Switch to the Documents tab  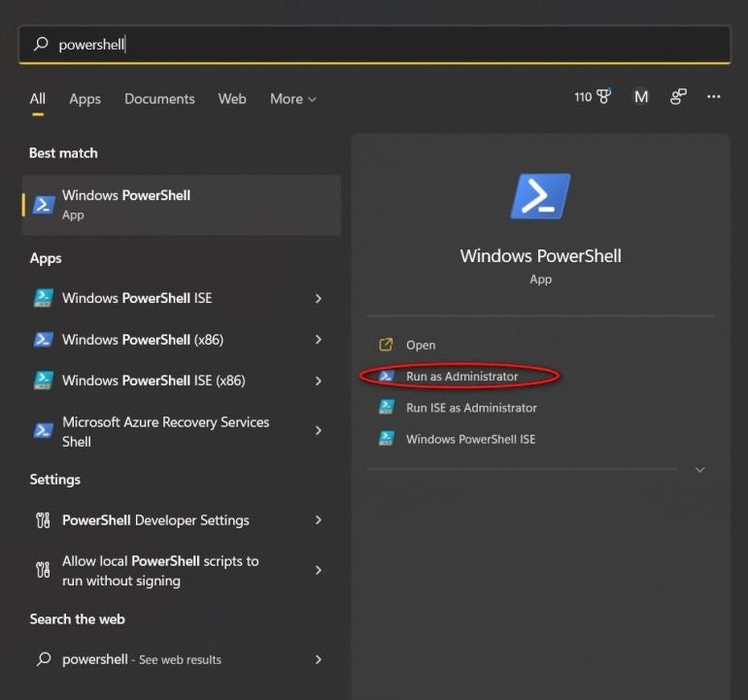click(159, 99)
